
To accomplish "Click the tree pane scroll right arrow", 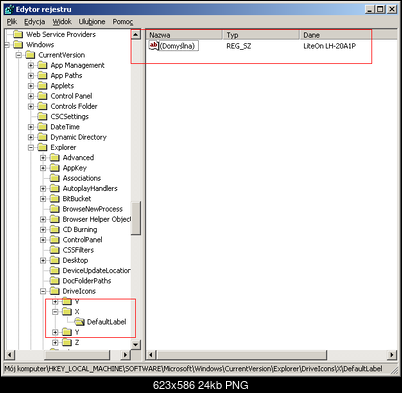I will [x=125, y=355].
